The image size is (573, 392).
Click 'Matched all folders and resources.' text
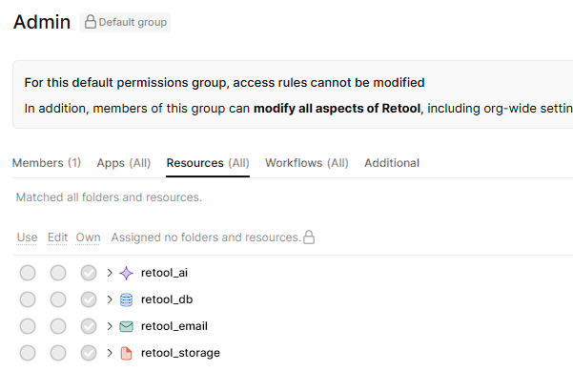coord(109,197)
